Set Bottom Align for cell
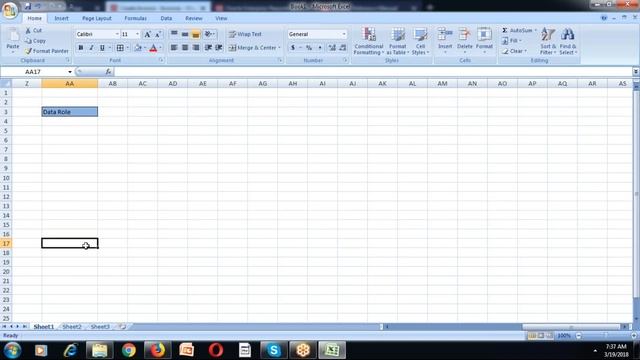This screenshot has height=360, width=640. (196, 34)
